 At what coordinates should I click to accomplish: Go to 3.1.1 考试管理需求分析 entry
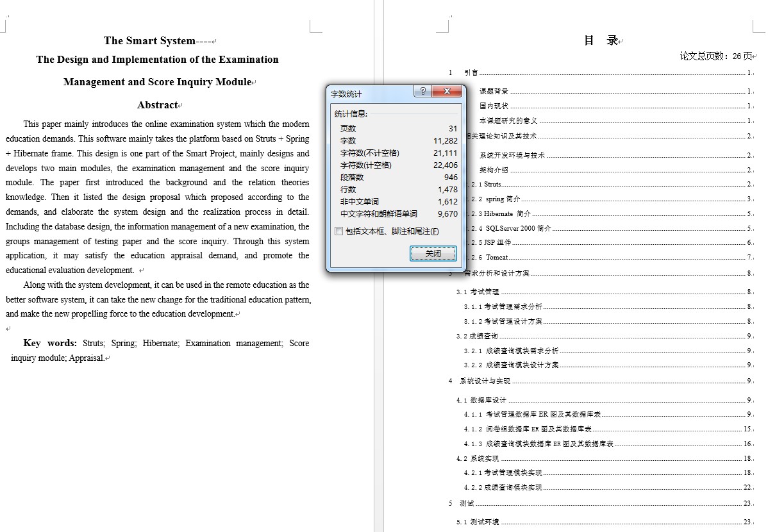tap(608, 306)
